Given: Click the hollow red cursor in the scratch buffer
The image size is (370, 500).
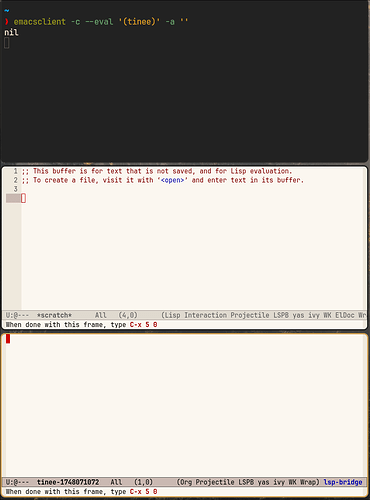Looking at the screenshot, I should click(23, 198).
